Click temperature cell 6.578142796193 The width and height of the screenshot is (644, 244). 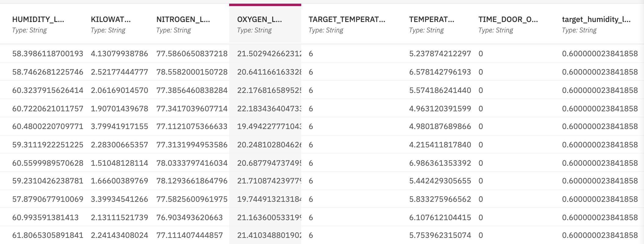440,72
